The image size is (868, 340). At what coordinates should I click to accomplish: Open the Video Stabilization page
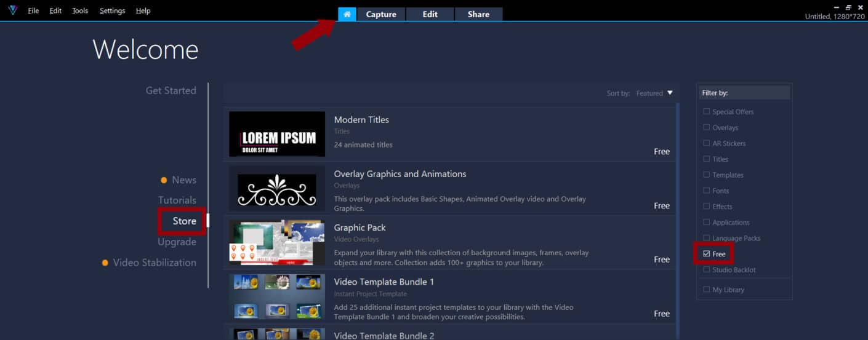[x=155, y=263]
